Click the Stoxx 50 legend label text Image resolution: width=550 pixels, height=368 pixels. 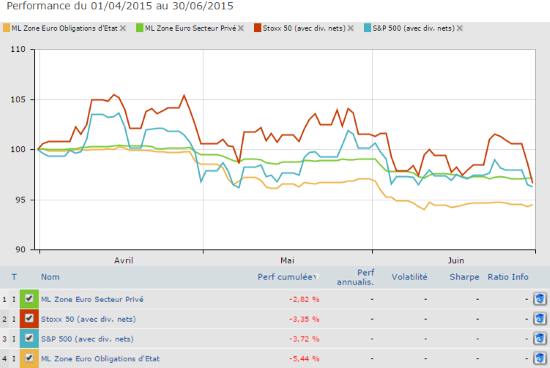click(304, 28)
